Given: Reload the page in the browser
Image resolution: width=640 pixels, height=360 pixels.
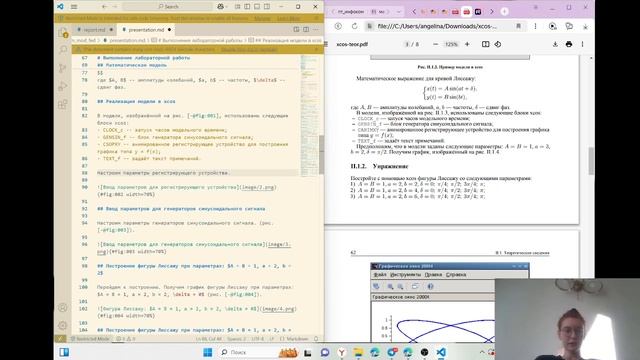Looking at the screenshot, I should click(354, 26).
